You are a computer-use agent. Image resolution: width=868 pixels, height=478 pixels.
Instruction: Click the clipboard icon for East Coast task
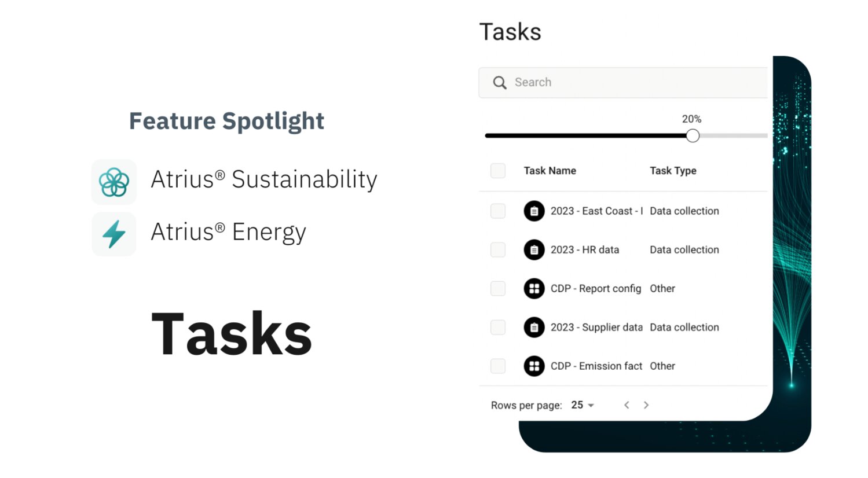[534, 211]
